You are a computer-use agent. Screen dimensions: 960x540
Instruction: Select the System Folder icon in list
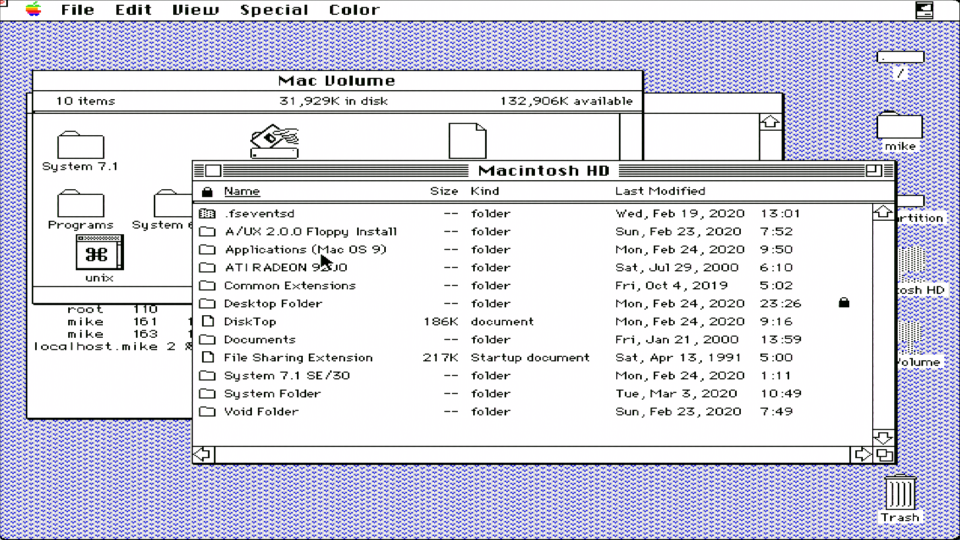(x=208, y=393)
